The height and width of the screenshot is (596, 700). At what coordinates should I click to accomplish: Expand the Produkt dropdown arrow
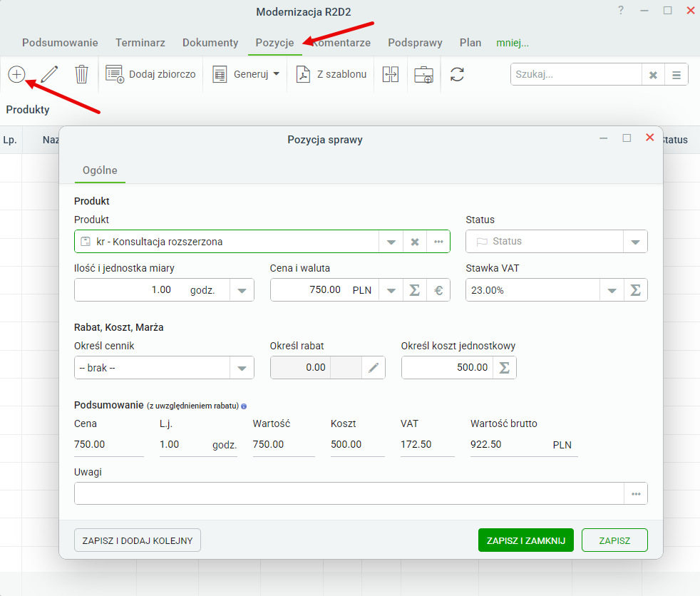coord(391,242)
